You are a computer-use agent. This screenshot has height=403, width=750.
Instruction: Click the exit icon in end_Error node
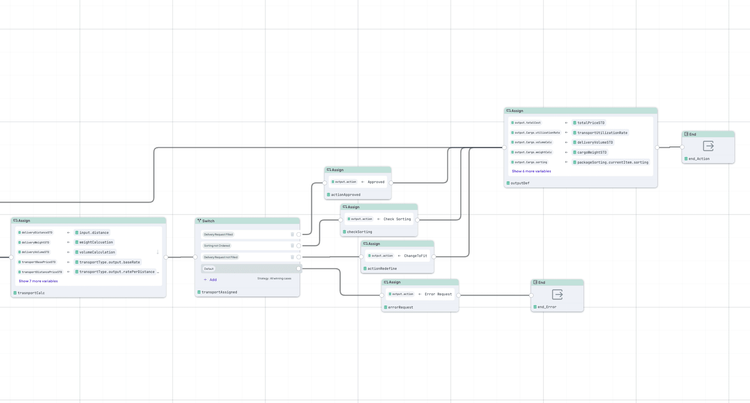[557, 294]
